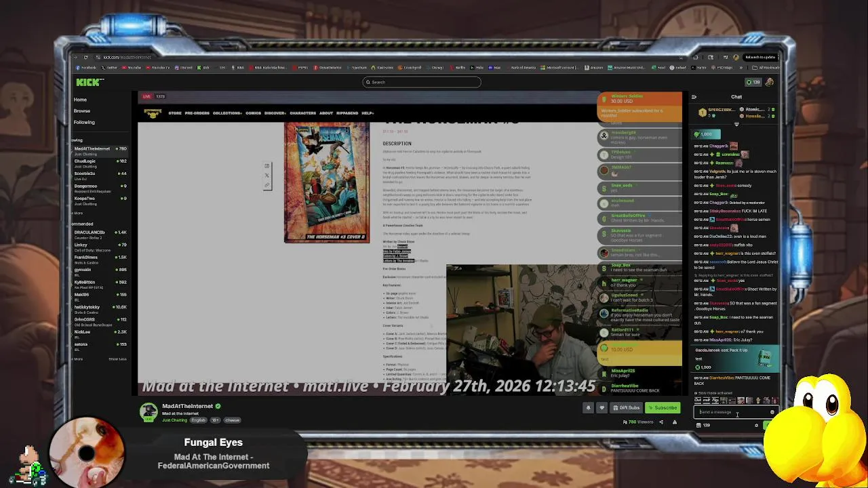
Task: Click the share stream icon
Action: [661, 422]
